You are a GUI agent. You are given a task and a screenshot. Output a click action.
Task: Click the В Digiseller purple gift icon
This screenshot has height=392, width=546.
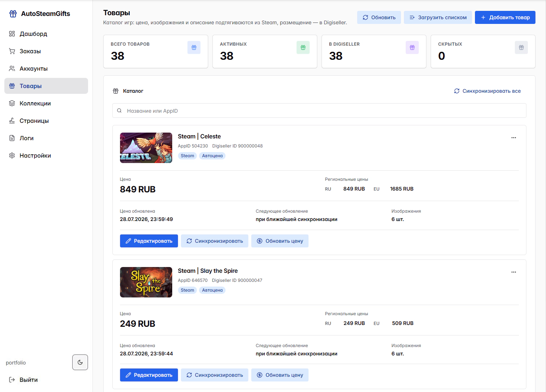(412, 47)
